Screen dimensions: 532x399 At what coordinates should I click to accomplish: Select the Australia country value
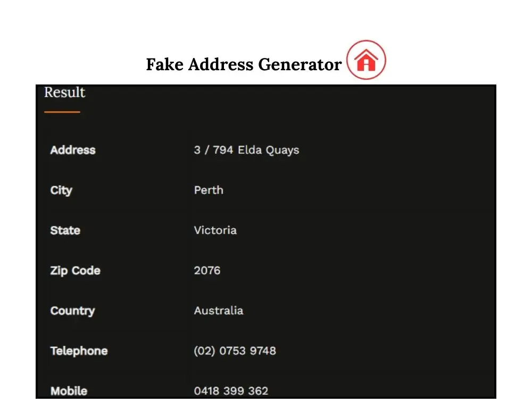pos(218,311)
